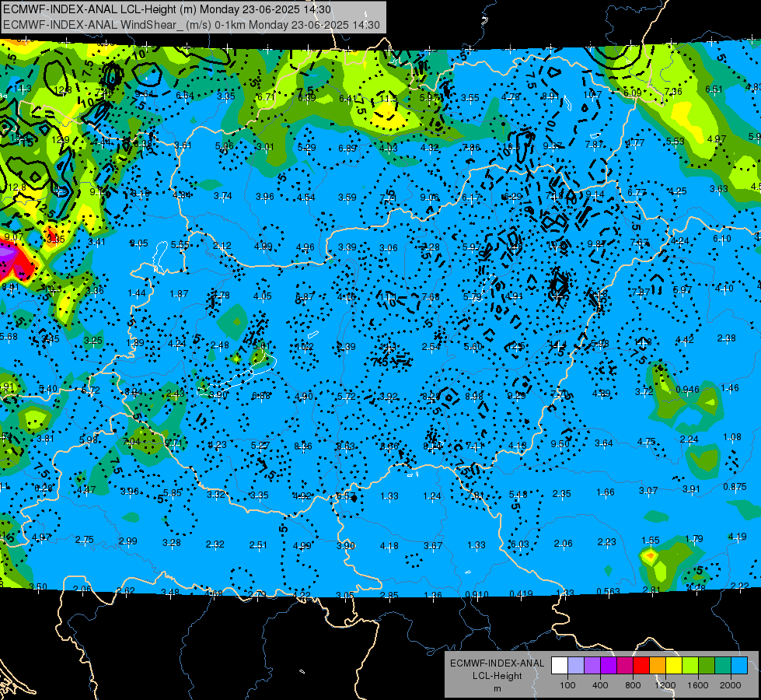Click the value 6.09 on map
Image resolution: width=761 pixels, height=700 pixels.
click(633, 93)
